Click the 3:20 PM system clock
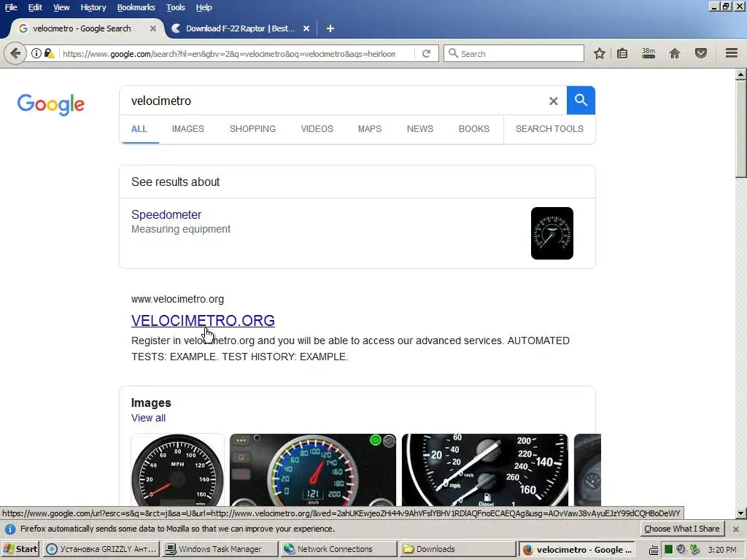Image resolution: width=747 pixels, height=560 pixels. click(721, 550)
